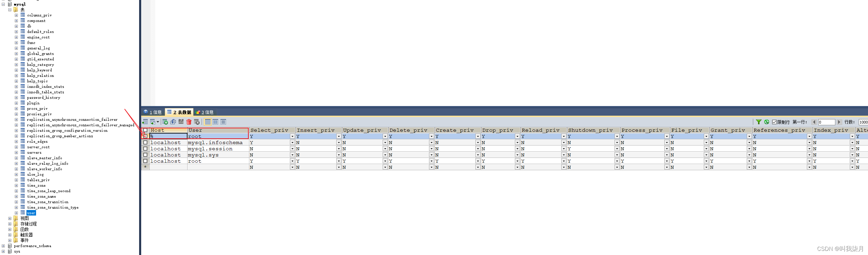Click the % host cell in first row
This screenshot has width=868, height=255.
tap(168, 136)
